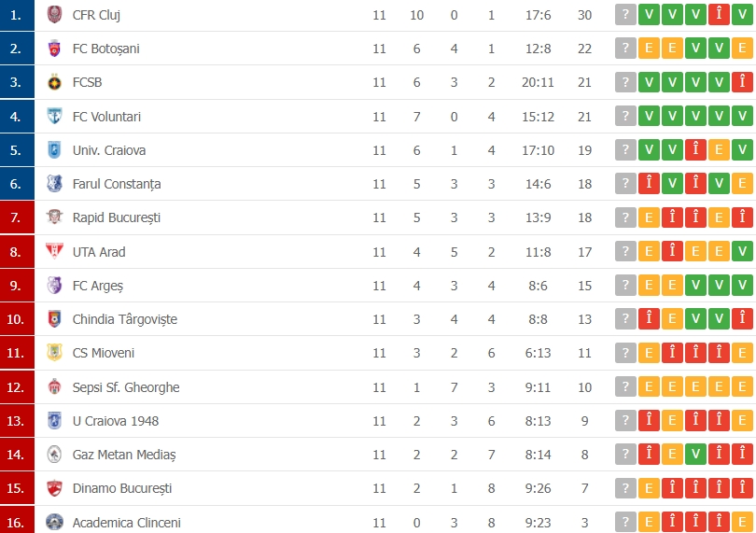This screenshot has width=756, height=533.
Task: Open the Farul Constanța team link
Action: pyautogui.click(x=117, y=184)
